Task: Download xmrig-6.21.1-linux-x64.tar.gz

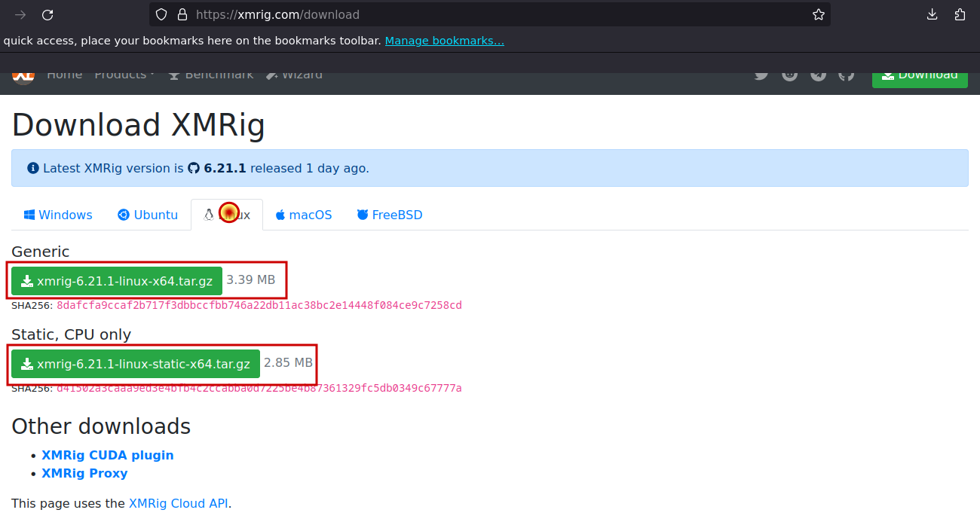Action: 116,280
